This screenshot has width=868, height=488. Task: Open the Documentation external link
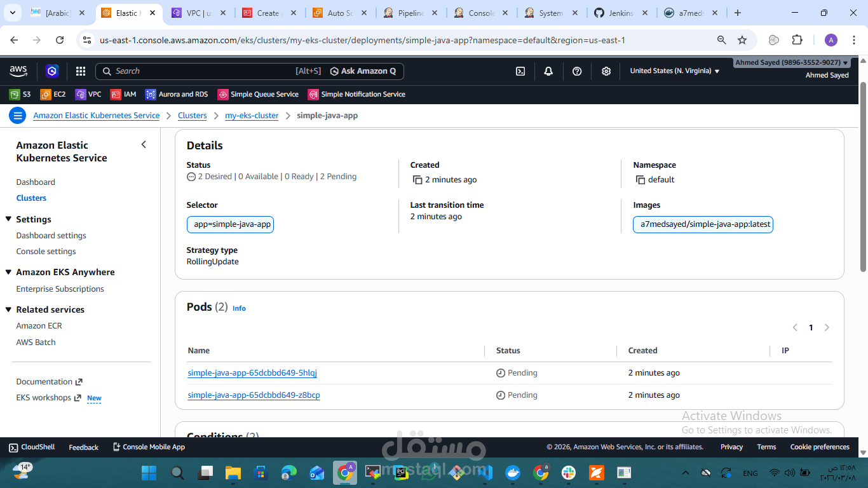[50, 382]
